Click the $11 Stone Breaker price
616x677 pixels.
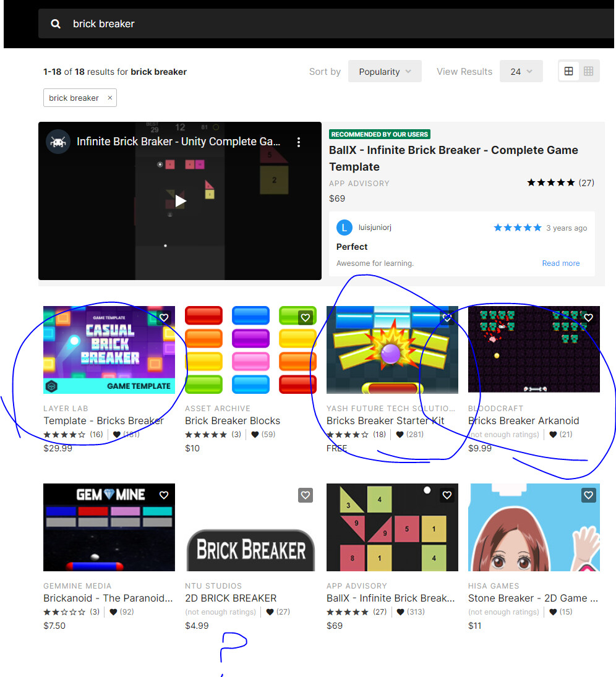click(x=474, y=626)
